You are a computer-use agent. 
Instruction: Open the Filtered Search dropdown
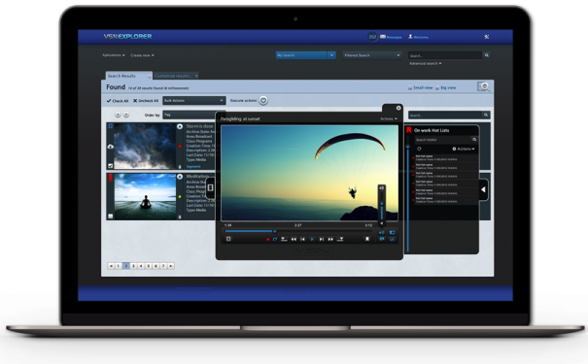372,55
